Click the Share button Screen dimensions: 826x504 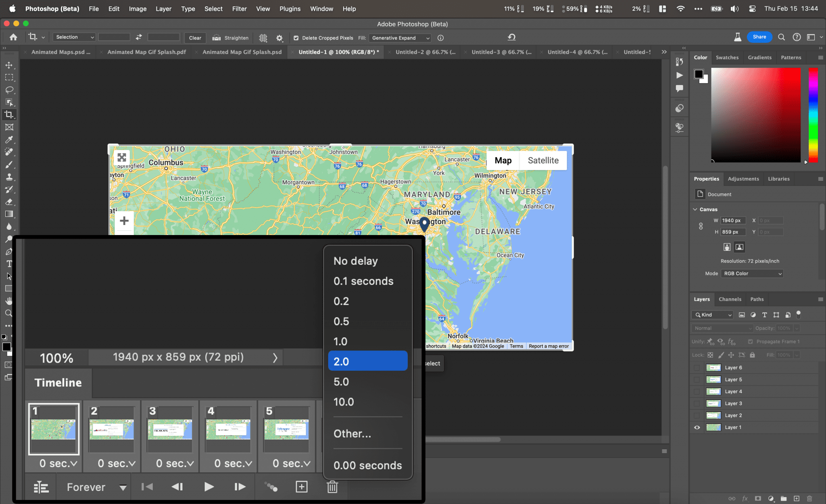(759, 37)
